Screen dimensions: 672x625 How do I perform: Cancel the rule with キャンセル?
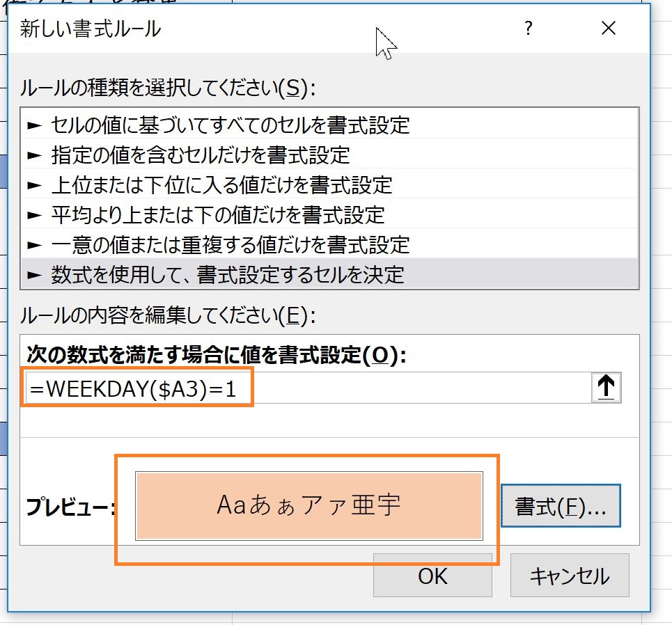point(569,576)
